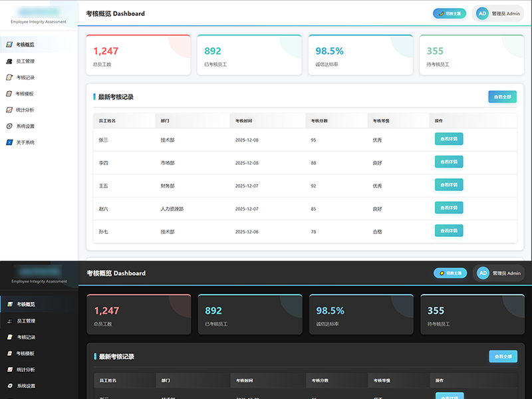Sort by the 考核分数 column header in light table
The height and width of the screenshot is (399, 532).
click(319, 121)
